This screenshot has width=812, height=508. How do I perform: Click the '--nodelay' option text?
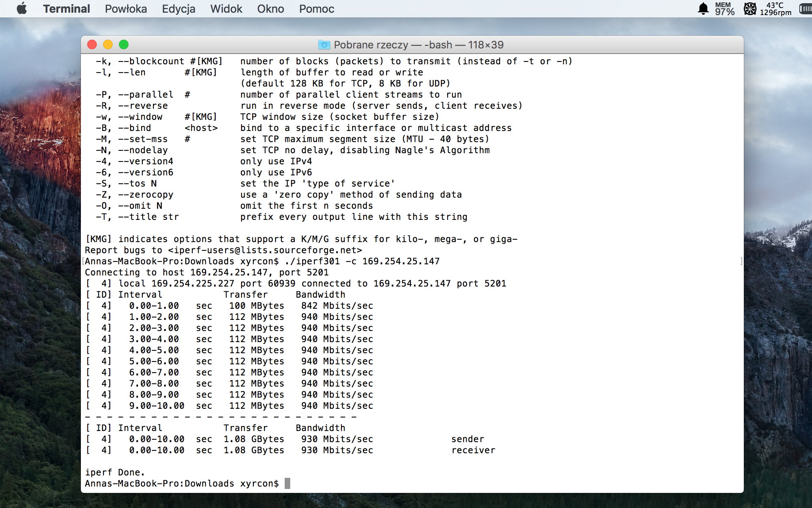point(143,150)
